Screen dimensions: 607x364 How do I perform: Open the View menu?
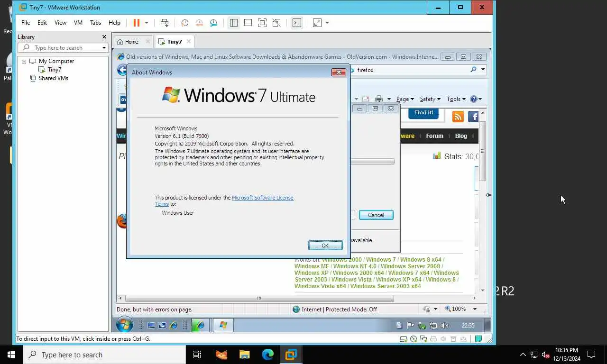[60, 23]
